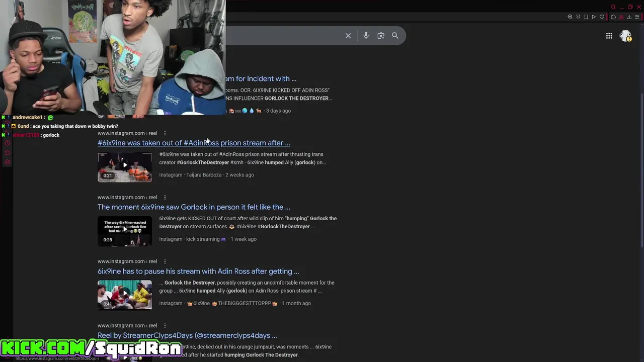Clear the Google search box text
Screen dimensions: 644x362
pos(348,36)
